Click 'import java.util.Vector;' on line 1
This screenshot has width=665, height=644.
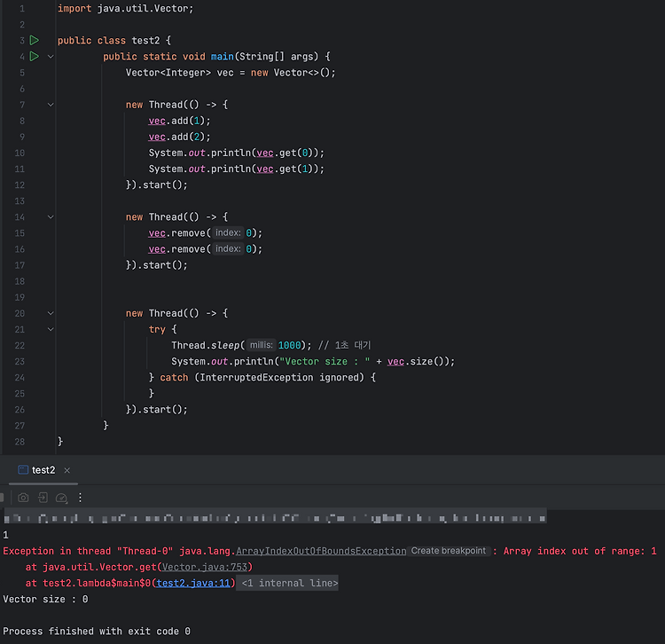point(126,9)
